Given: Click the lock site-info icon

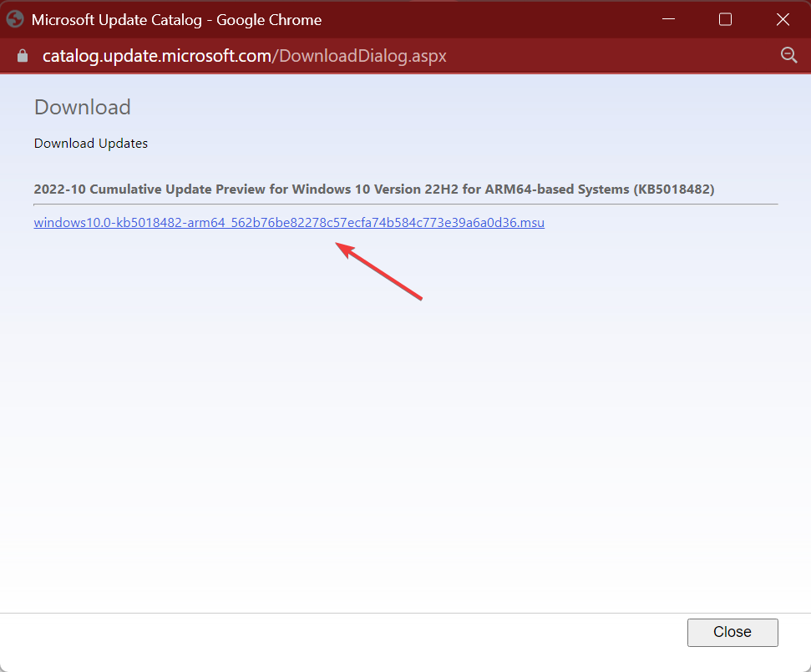Looking at the screenshot, I should coord(23,56).
